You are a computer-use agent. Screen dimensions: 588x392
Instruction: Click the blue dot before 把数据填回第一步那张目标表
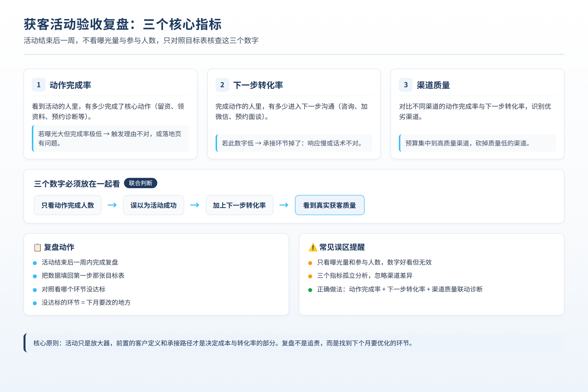point(35,276)
